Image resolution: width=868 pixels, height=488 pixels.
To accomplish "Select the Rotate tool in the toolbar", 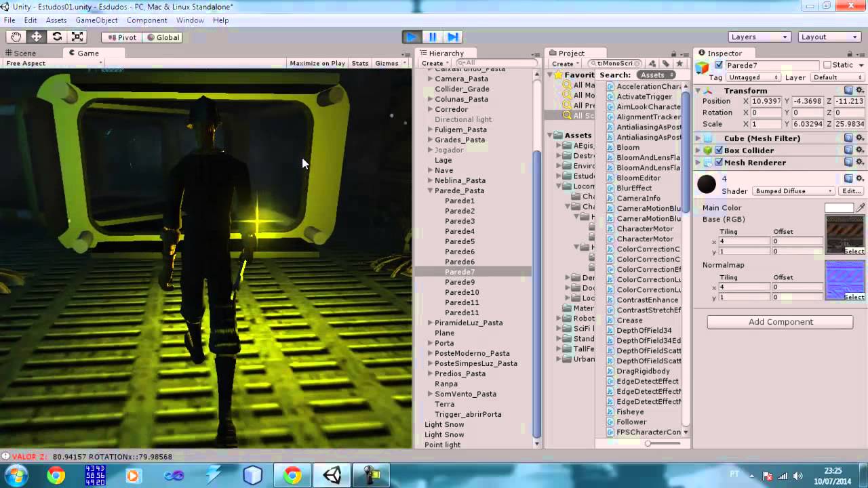I will (x=57, y=37).
